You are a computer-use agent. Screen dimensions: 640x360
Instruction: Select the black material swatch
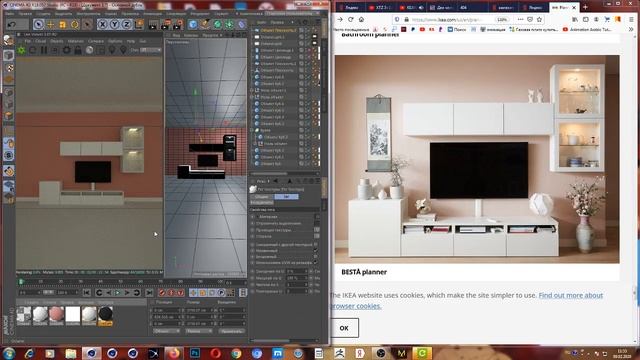click(105, 315)
